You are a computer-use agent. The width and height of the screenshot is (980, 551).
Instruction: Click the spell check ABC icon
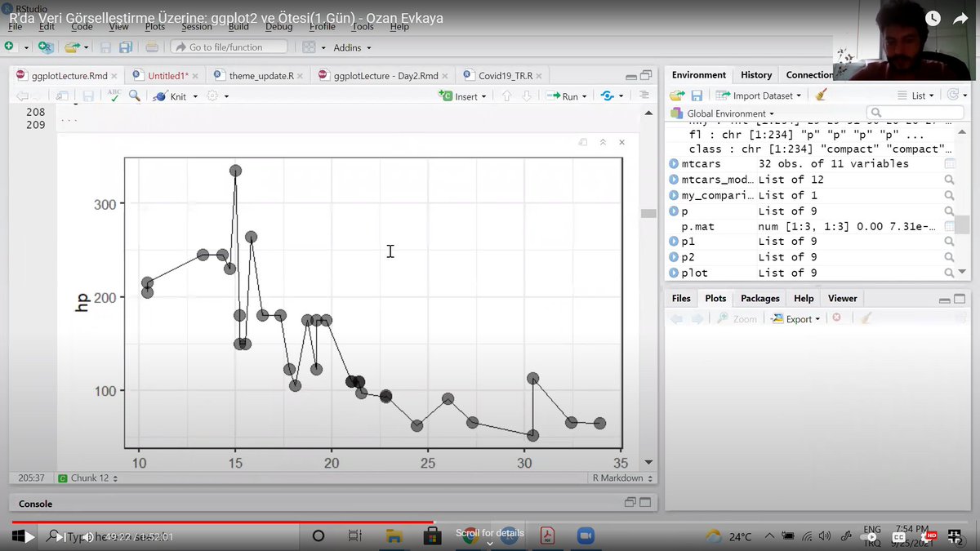[x=114, y=96]
